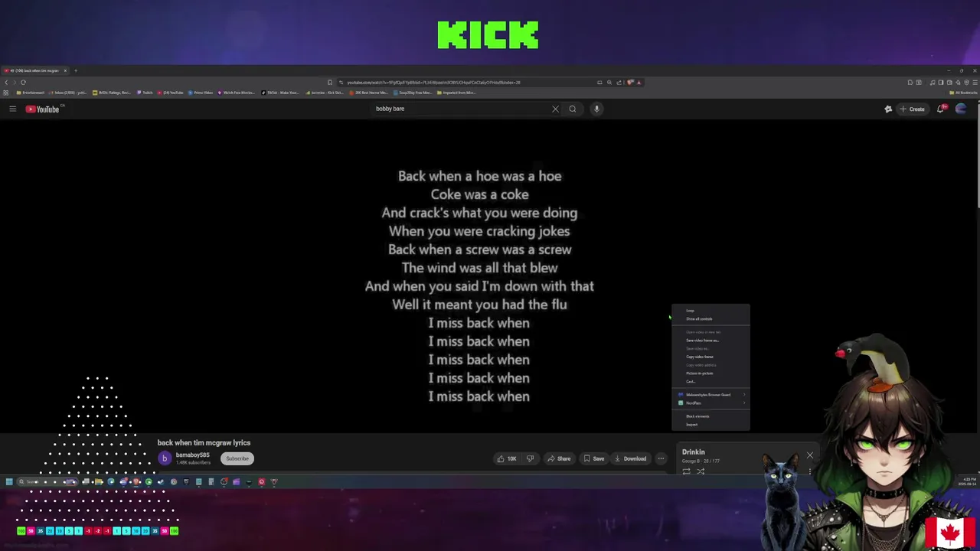Screen dimensions: 980x551
Task: Dislike the video with thumbs down
Action: [530, 458]
